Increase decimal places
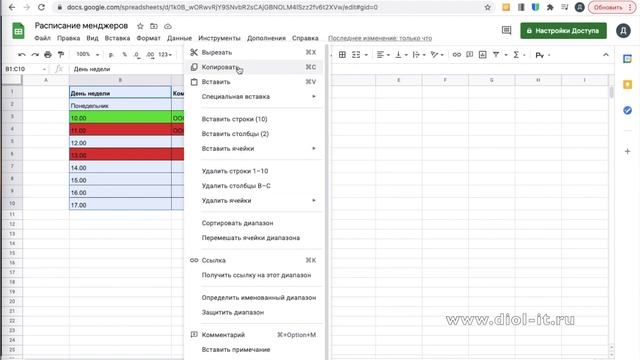640x360 pixels. tap(150, 55)
